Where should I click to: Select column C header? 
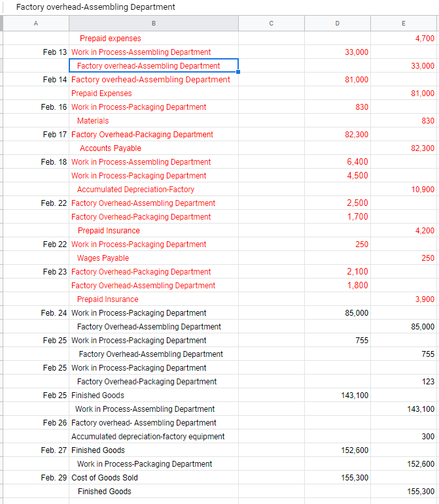pos(272,23)
